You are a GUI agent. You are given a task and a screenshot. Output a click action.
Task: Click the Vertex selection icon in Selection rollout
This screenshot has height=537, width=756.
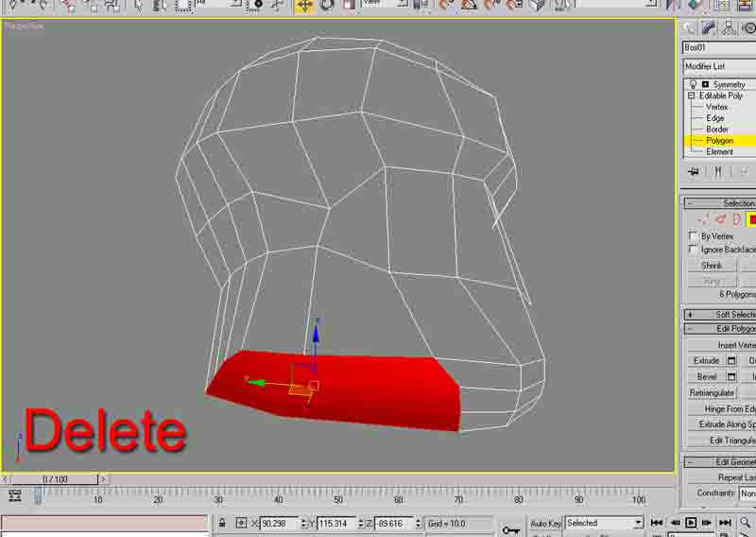click(x=702, y=219)
